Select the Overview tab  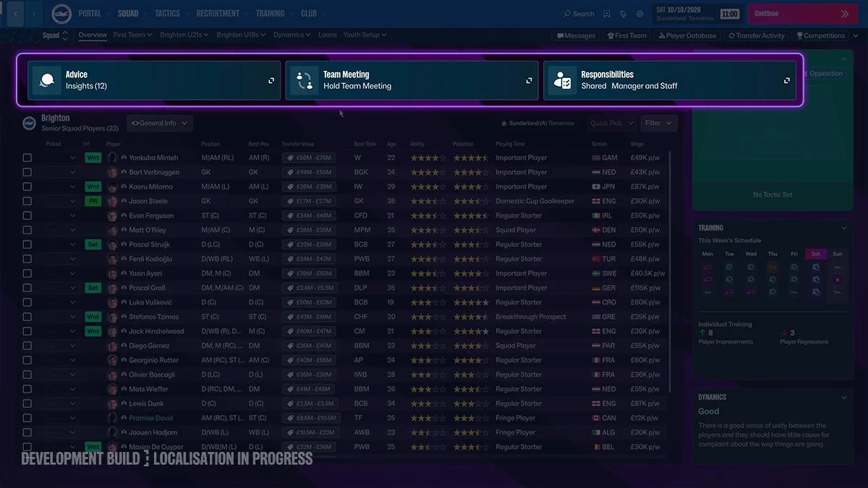coord(93,35)
